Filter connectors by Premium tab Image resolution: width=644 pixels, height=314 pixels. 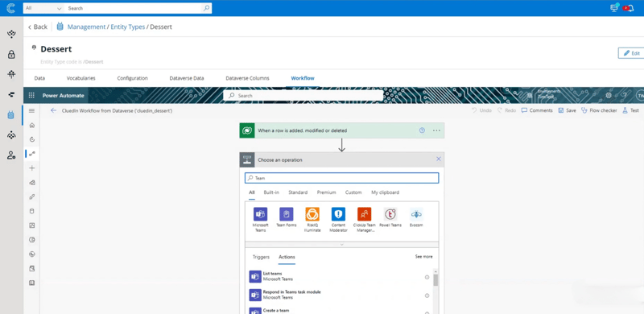click(x=327, y=192)
